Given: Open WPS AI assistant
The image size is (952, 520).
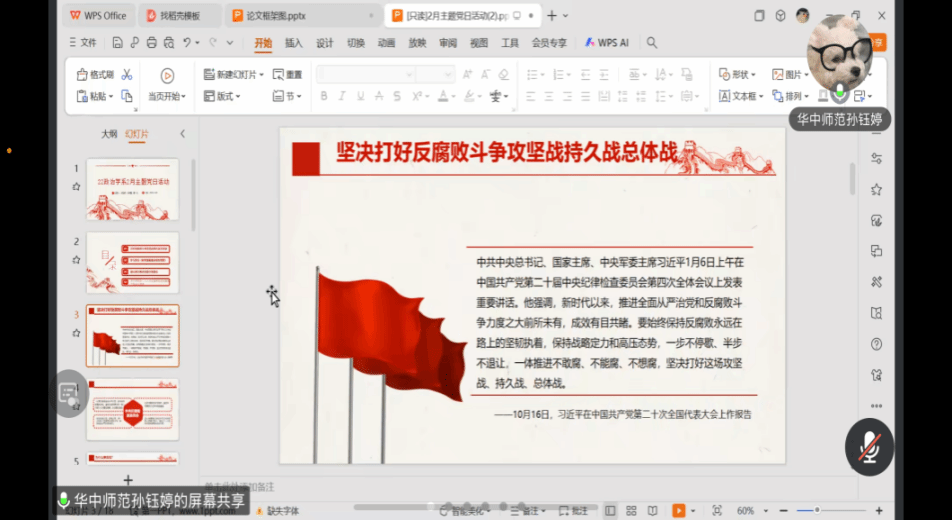Looking at the screenshot, I should pyautogui.click(x=607, y=43).
